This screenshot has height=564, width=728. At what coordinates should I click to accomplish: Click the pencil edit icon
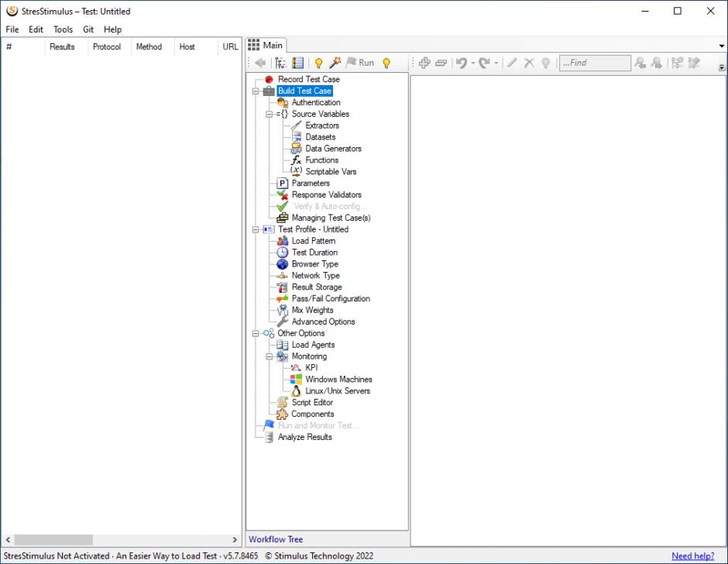click(x=512, y=63)
